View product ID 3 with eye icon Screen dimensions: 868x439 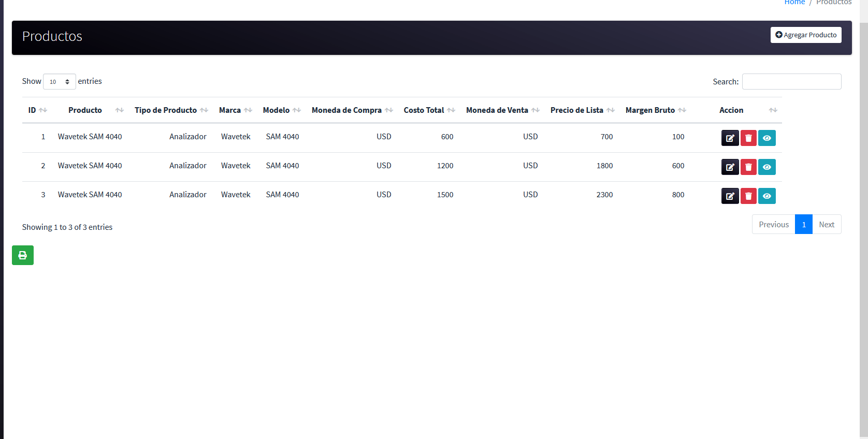point(767,196)
